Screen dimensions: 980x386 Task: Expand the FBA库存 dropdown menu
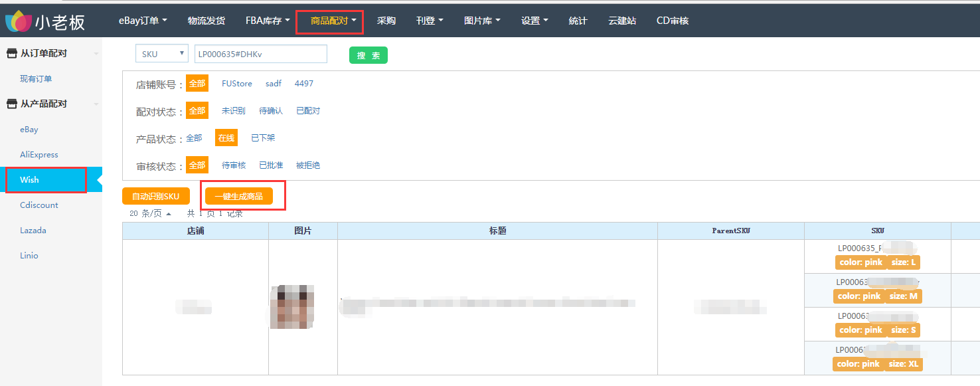tap(268, 21)
